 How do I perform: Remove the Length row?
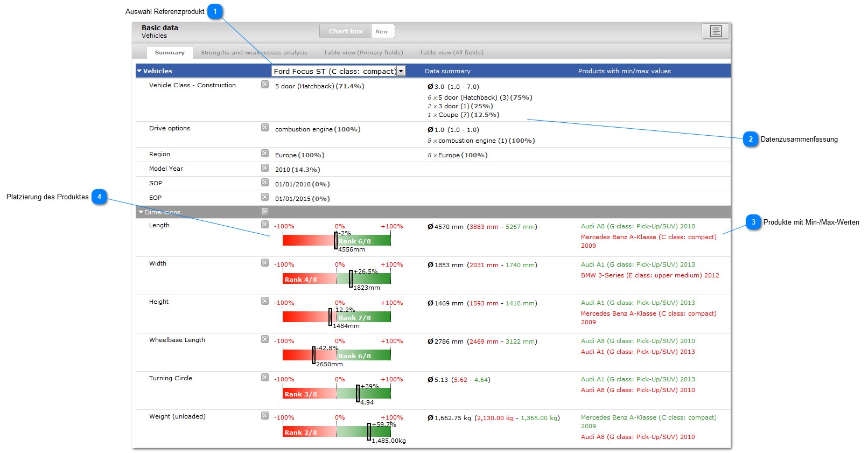[265, 225]
